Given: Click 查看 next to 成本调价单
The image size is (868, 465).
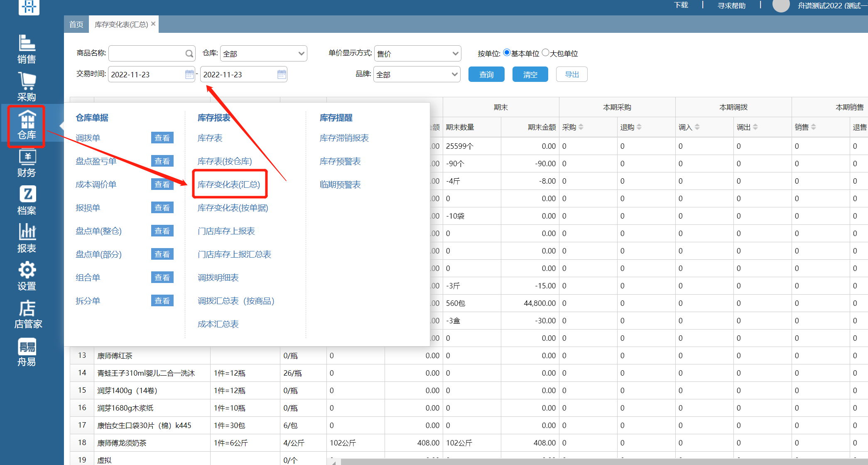Looking at the screenshot, I should [x=162, y=185].
